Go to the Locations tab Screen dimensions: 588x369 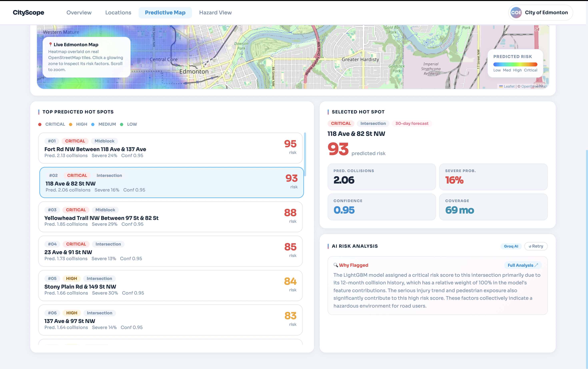click(x=118, y=13)
